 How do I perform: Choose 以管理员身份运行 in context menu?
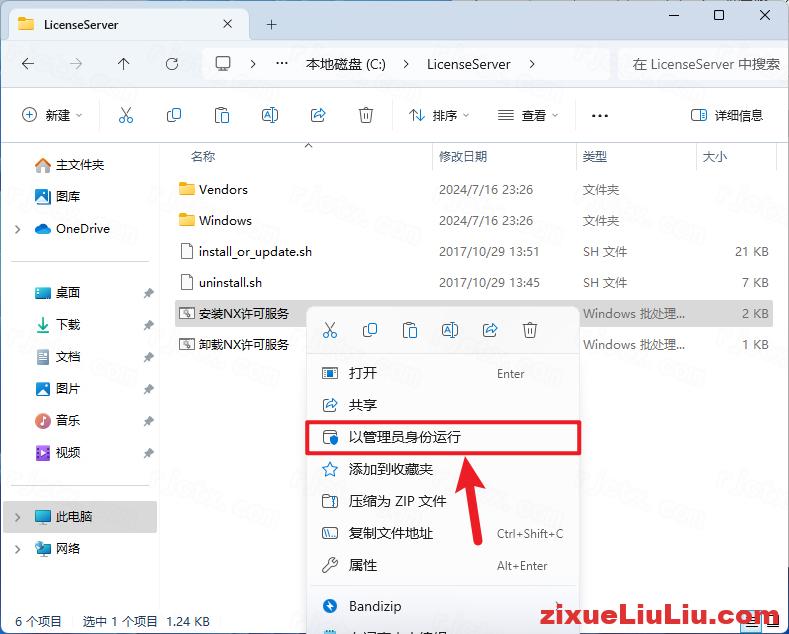443,437
